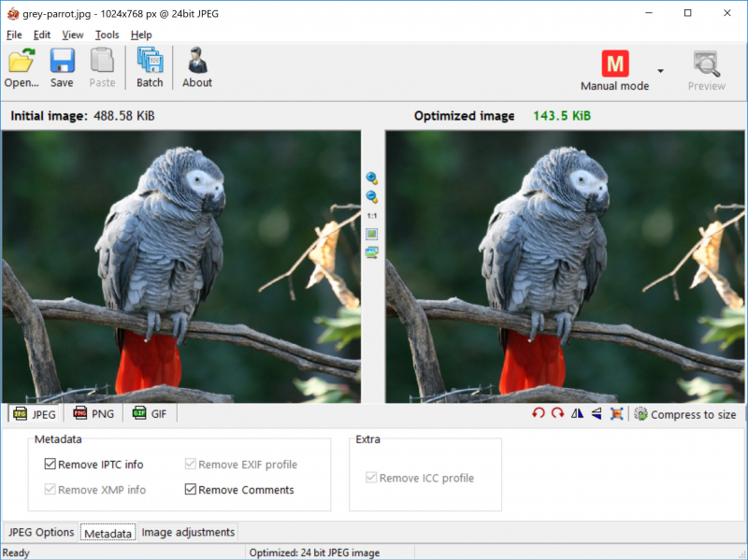Viewport: 748px width, 560px height.
Task: Select the PNG format tab
Action: pos(93,414)
